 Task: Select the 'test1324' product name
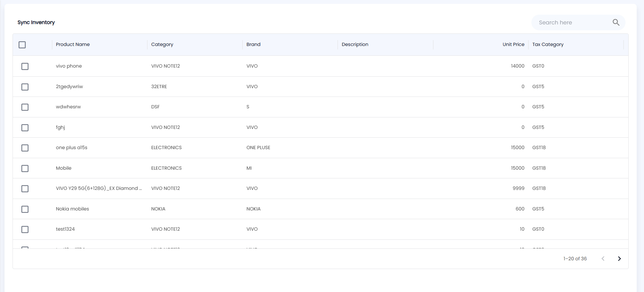(x=65, y=229)
